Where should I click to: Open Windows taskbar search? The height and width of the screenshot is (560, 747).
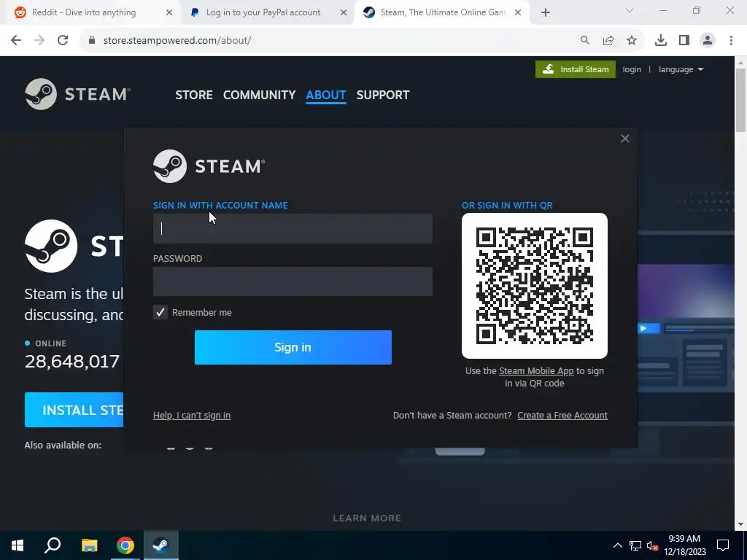click(x=53, y=545)
